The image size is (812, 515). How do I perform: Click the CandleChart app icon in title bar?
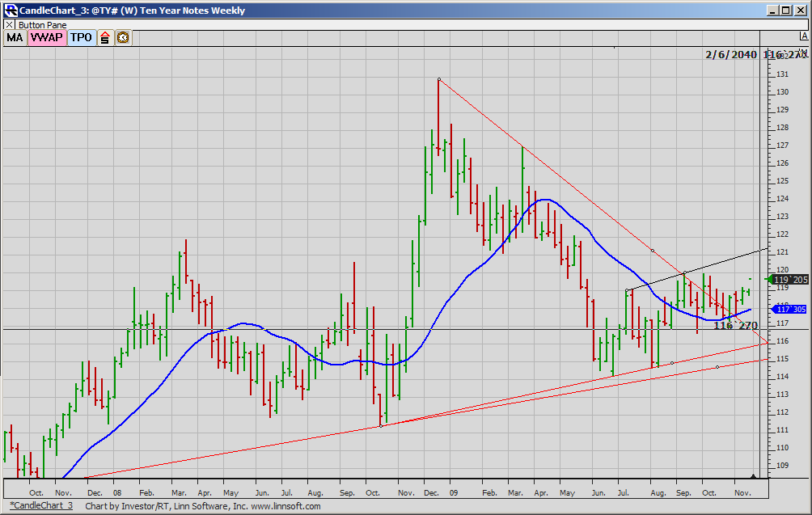(11, 11)
